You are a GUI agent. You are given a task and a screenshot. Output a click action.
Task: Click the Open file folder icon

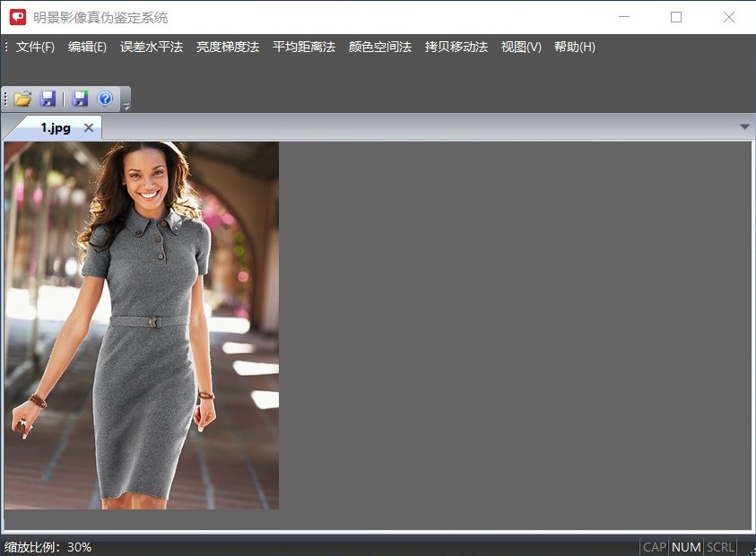[x=22, y=99]
